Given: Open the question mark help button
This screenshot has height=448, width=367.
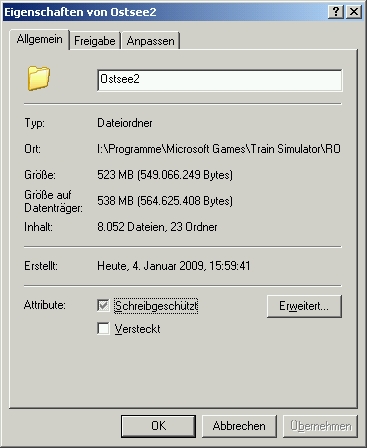Looking at the screenshot, I should click(x=336, y=12).
